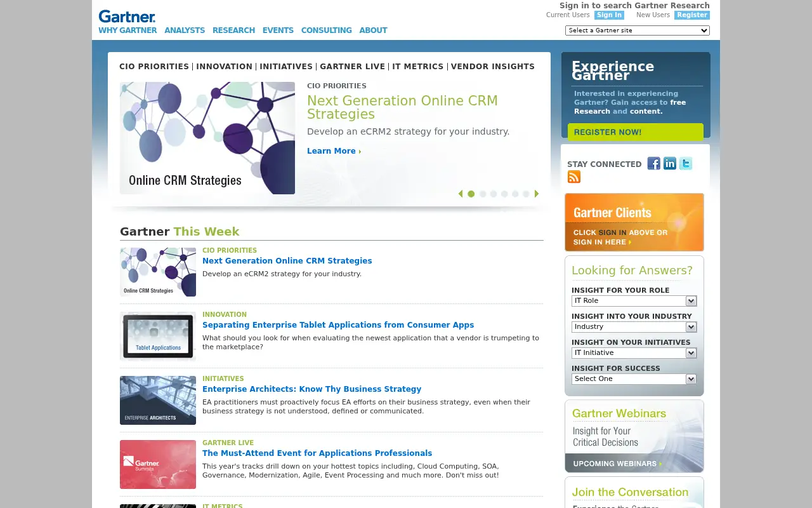
Task: Switch to the IT Metrics tab
Action: 418,67
